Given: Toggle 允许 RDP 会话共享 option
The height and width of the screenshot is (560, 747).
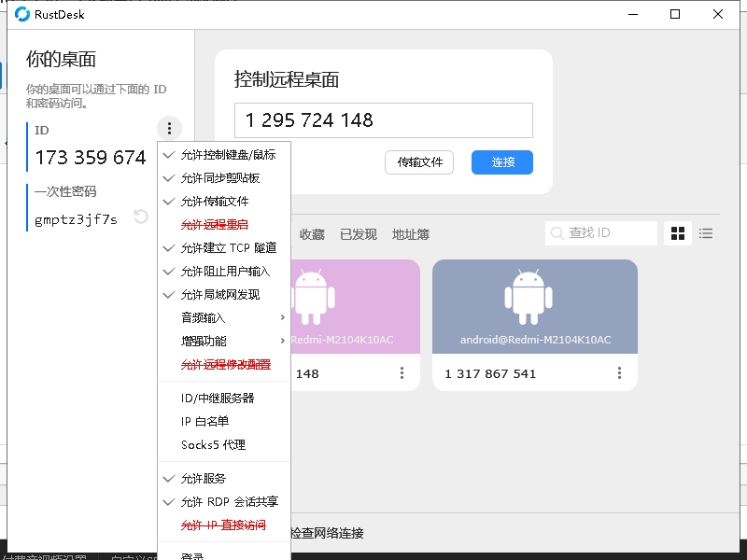Looking at the screenshot, I should (x=224, y=502).
